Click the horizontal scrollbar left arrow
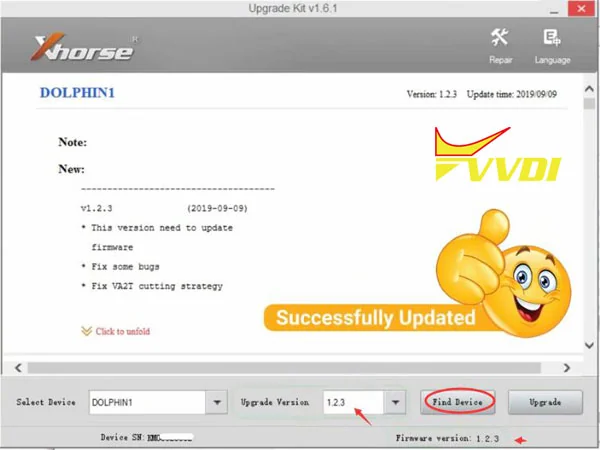Image resolution: width=600 pixels, height=450 pixels. tap(18, 368)
